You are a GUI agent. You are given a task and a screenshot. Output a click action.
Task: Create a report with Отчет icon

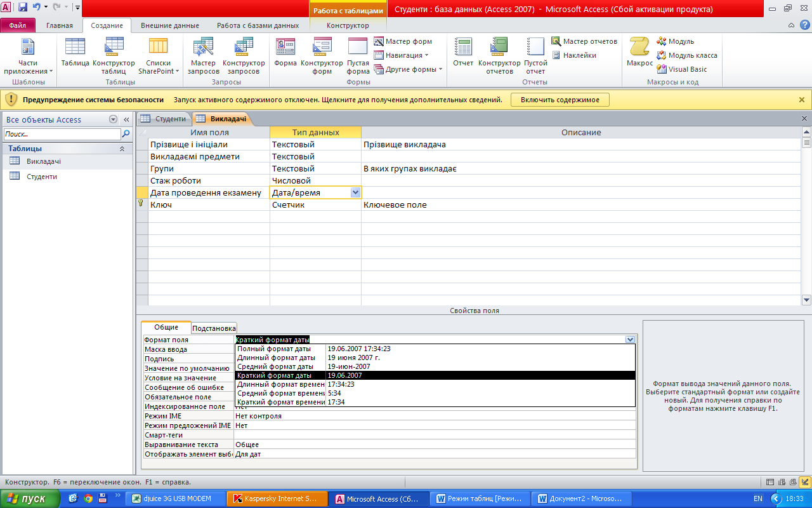pyautogui.click(x=463, y=52)
